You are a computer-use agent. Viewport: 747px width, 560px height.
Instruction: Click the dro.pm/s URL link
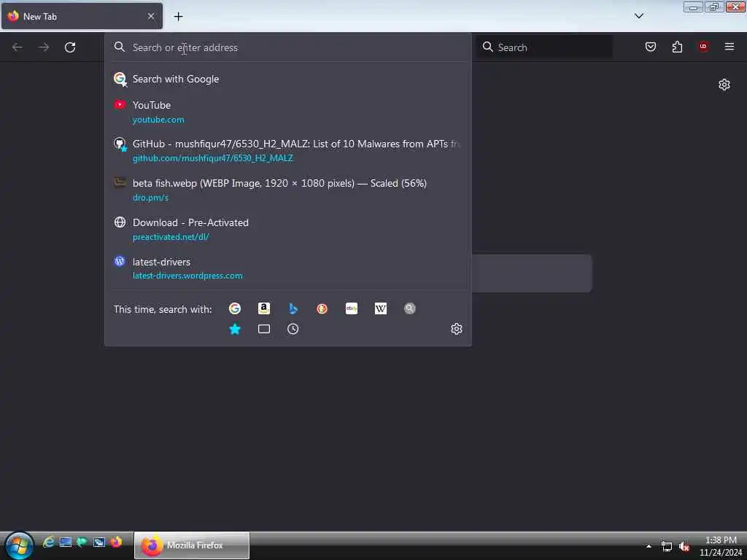click(150, 198)
